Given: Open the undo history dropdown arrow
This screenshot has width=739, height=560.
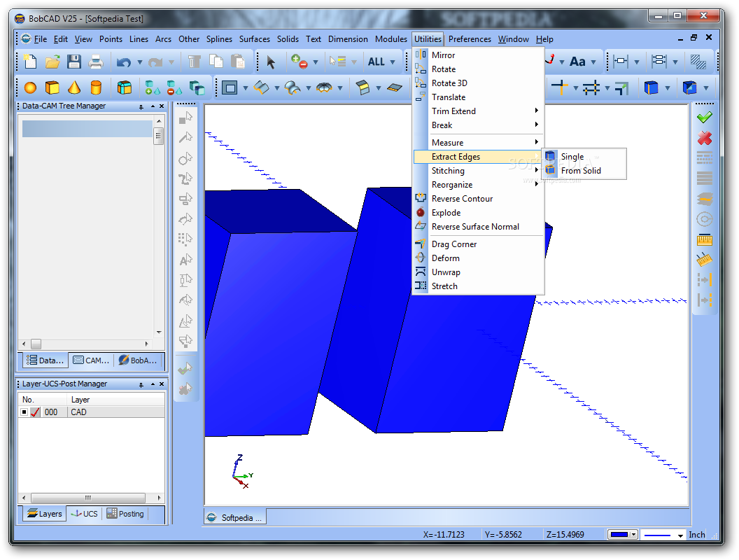Looking at the screenshot, I should pyautogui.click(x=139, y=62).
